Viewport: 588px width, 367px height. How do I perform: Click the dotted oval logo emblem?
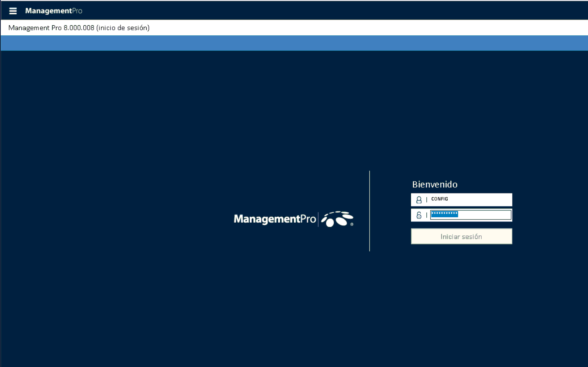click(337, 219)
